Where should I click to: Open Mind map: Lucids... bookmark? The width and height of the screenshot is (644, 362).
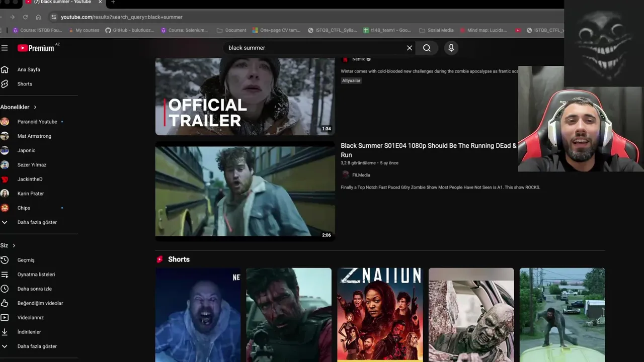[x=484, y=30]
